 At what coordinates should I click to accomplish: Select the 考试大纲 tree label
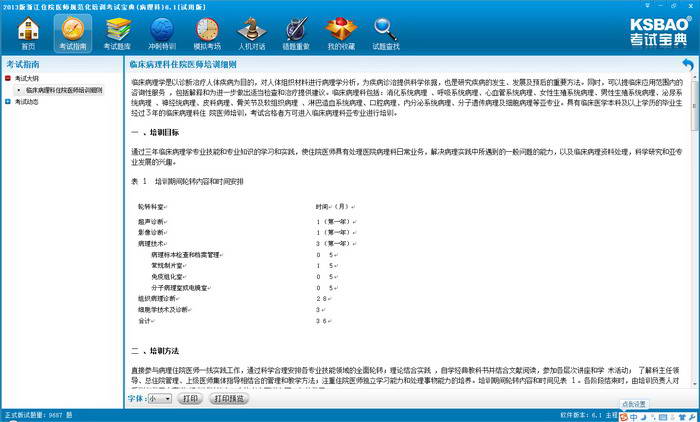(x=27, y=78)
